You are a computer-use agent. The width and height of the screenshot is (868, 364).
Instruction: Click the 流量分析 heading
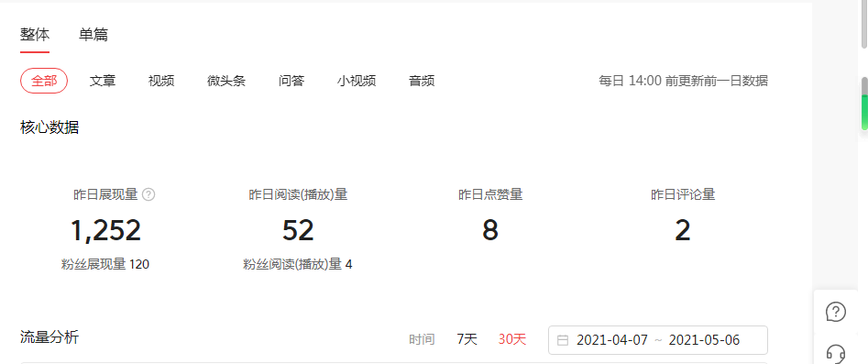[49, 336]
